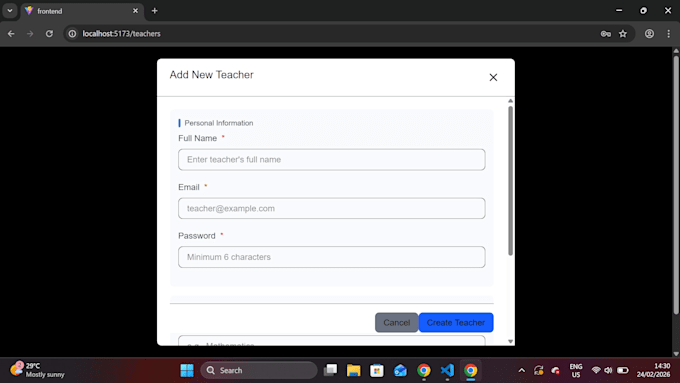Click the battery status icon
The width and height of the screenshot is (680, 383).
623,370
